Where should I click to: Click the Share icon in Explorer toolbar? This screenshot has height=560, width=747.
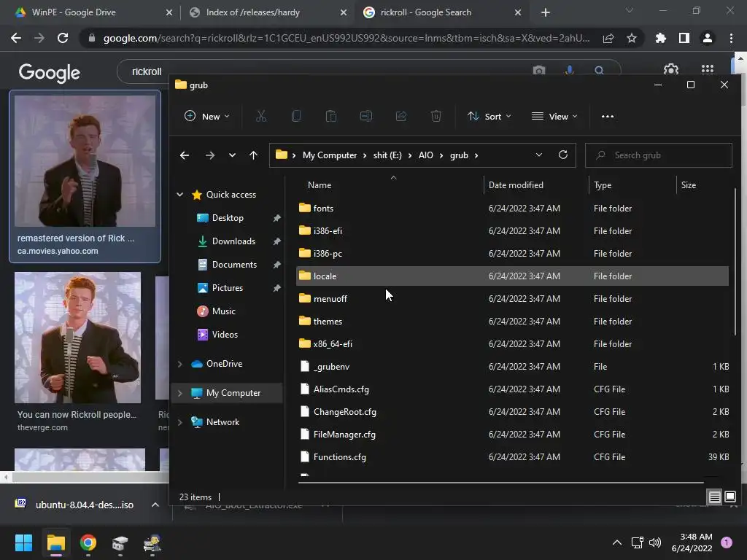click(401, 116)
